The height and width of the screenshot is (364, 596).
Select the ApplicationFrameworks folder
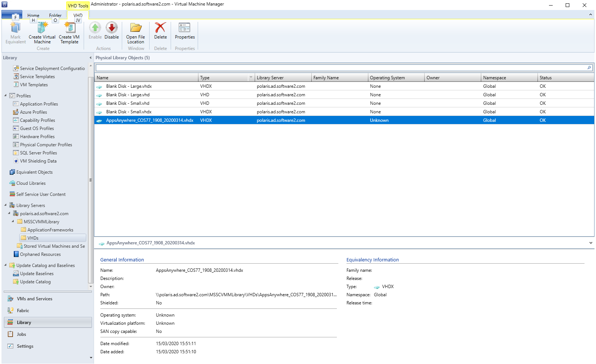(x=50, y=230)
